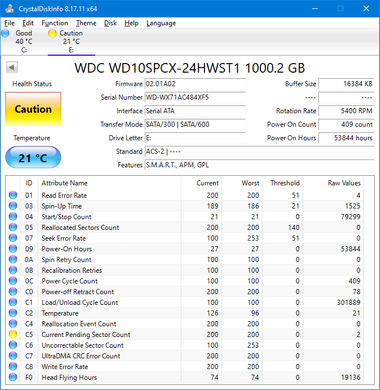Viewport: 380px width, 390px height.
Task: Close the CrystalDiskInfo window
Action: click(x=366, y=8)
